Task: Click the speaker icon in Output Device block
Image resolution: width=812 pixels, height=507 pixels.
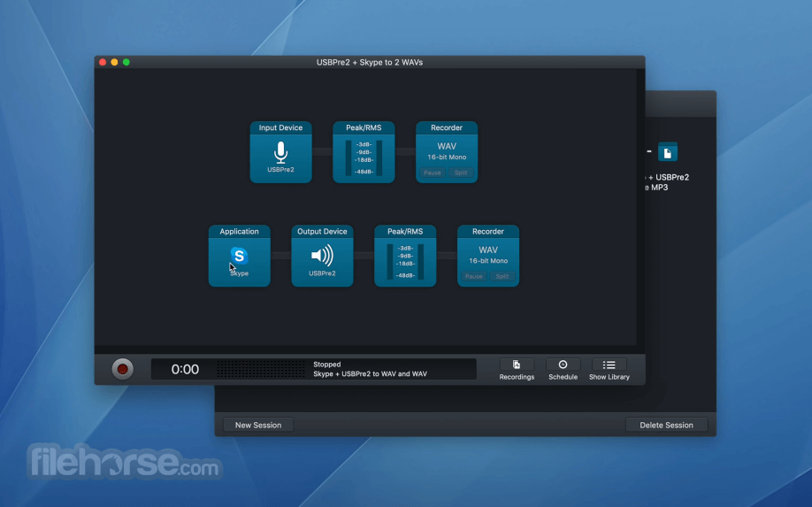Action: pos(322,256)
